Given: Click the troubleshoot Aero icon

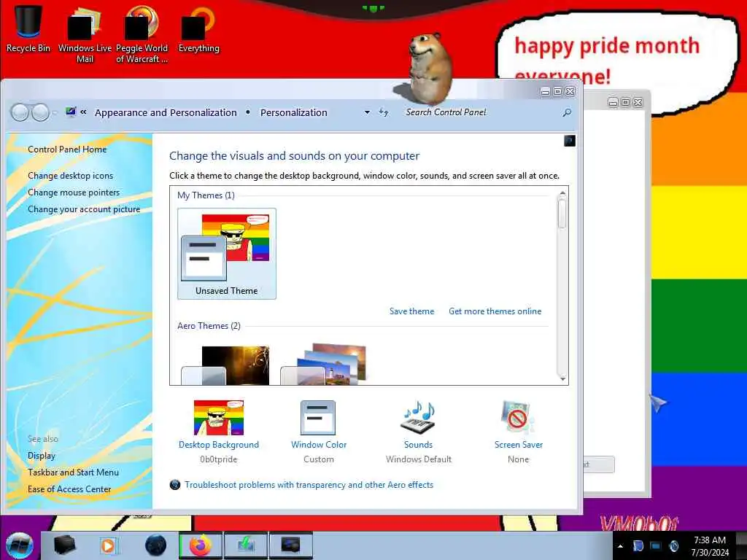Looking at the screenshot, I should 175,485.
